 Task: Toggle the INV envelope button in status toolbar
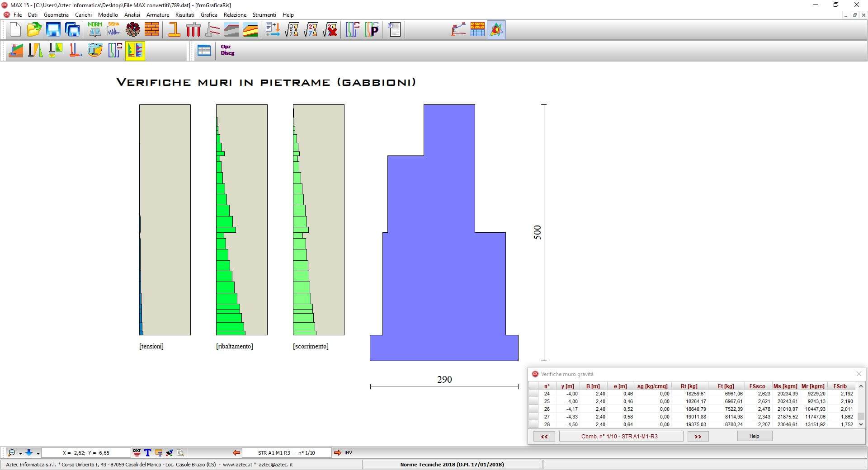coord(348,452)
